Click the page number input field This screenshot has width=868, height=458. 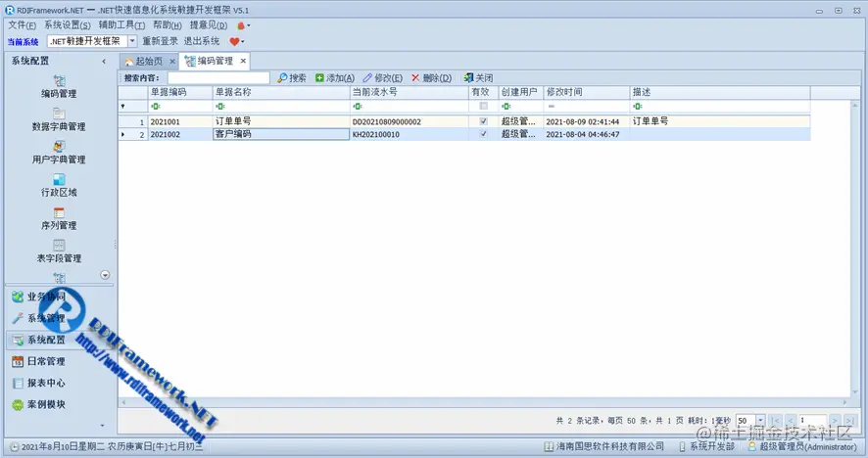coord(812,421)
